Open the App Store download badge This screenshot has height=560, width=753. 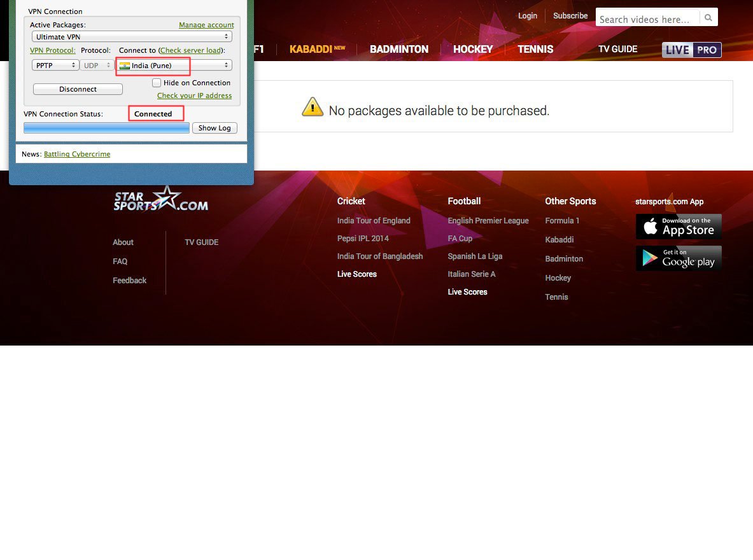tap(679, 227)
